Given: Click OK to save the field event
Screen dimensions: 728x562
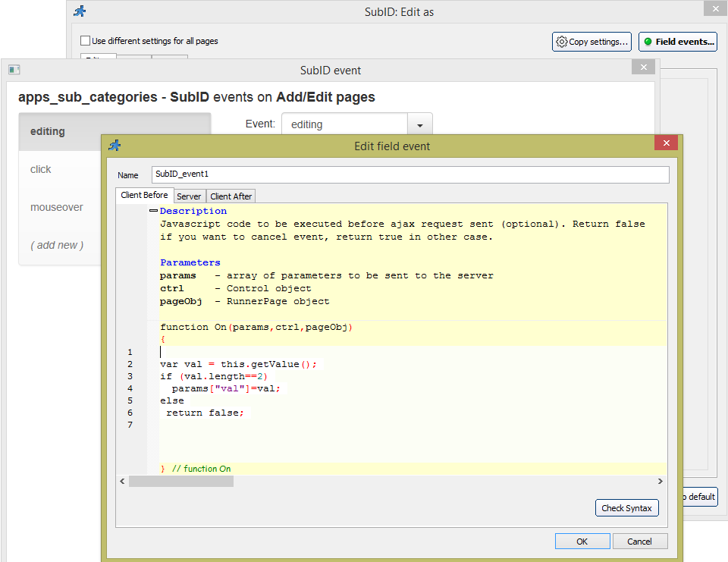Looking at the screenshot, I should pos(582,541).
